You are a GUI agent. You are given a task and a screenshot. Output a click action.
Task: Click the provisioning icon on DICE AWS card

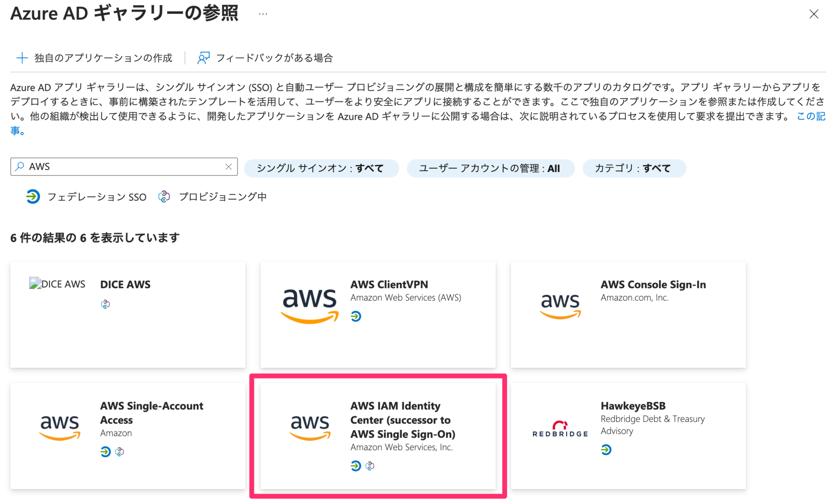(x=105, y=304)
